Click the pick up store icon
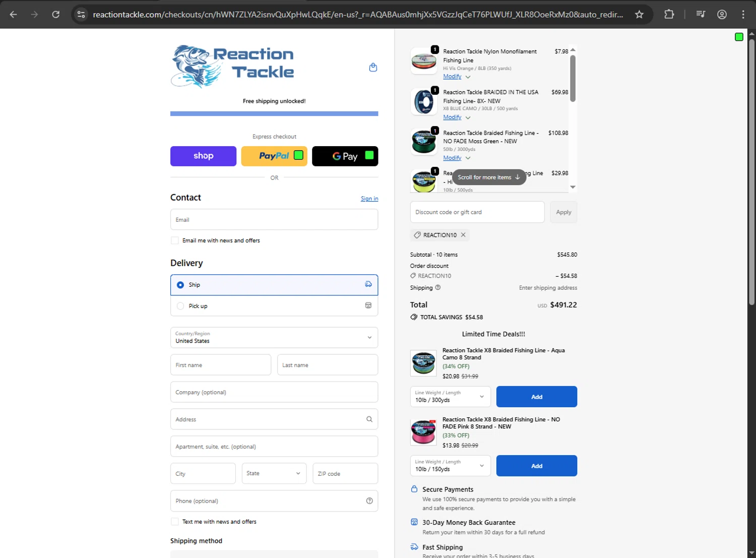The width and height of the screenshot is (756, 558). [368, 305]
